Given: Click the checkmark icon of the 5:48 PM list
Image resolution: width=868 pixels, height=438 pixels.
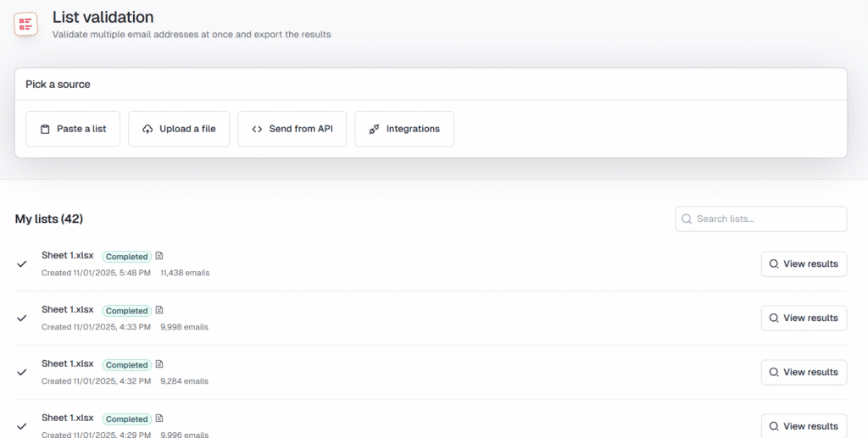Looking at the screenshot, I should [22, 263].
